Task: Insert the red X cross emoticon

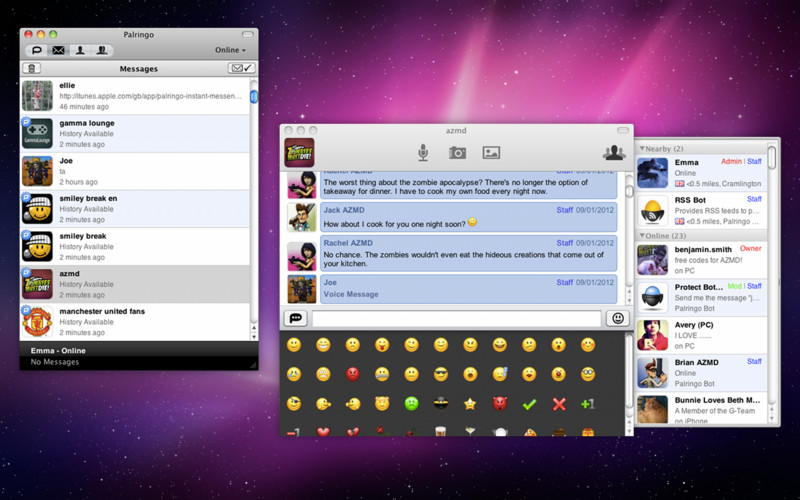Action: (559, 404)
